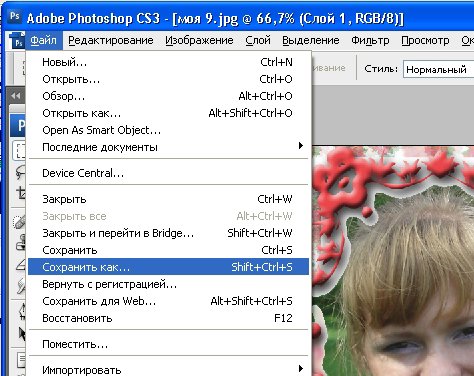The image size is (474, 376).
Task: Select Закрыть и перейти в Bridge…
Action: [x=168, y=233]
